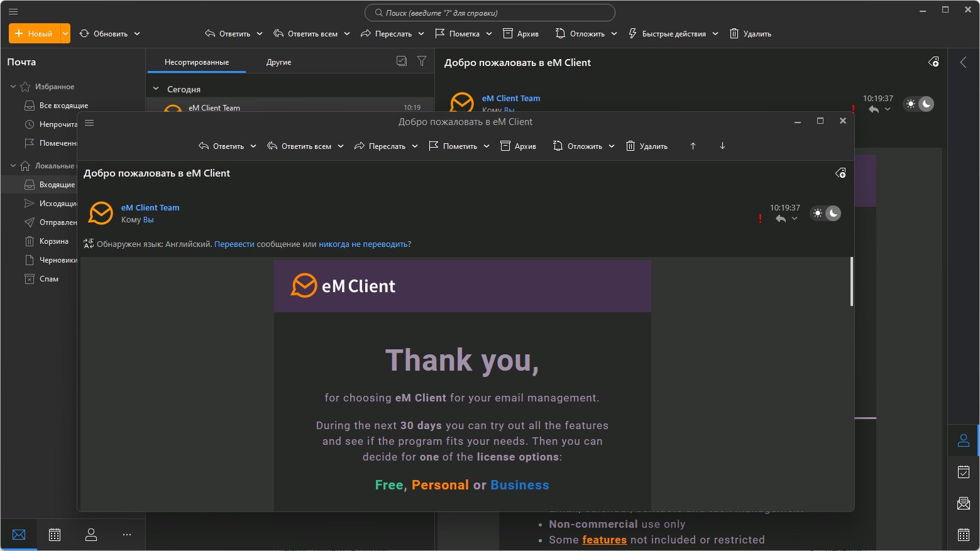Go to next message with down arrow
The height and width of the screenshot is (551, 980).
(x=722, y=146)
